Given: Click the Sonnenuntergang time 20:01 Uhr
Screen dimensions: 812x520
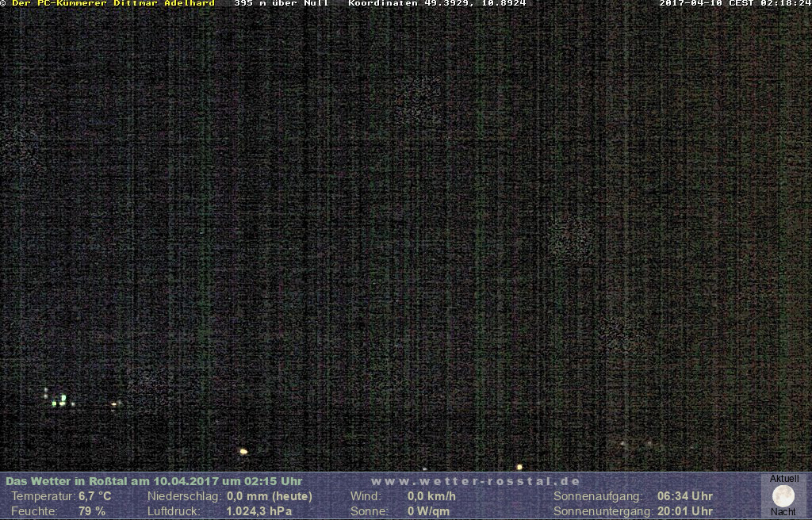Looking at the screenshot, I should [x=685, y=511].
